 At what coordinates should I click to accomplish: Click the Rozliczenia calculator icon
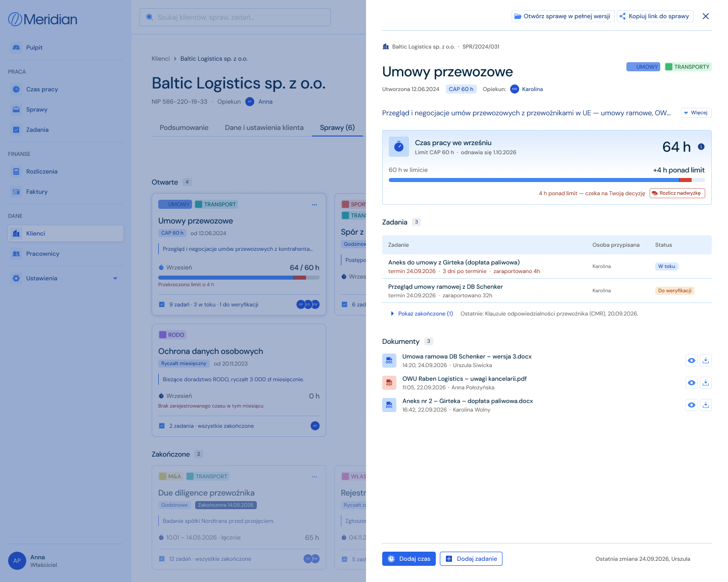(x=16, y=171)
